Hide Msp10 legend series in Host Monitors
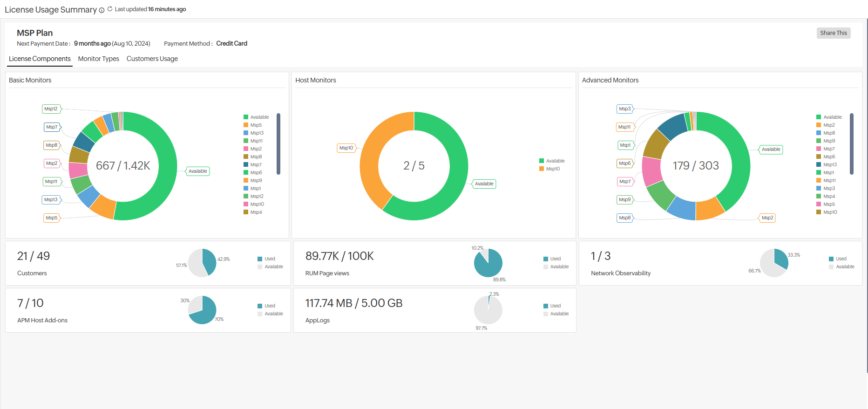The image size is (868, 409). [x=552, y=169]
